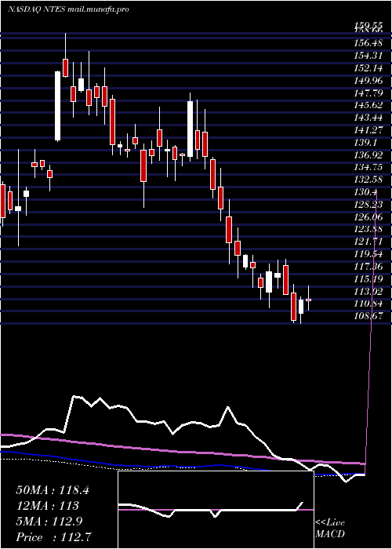The width and height of the screenshot is (392, 549).
Task: Click the Price : 112.7 reading
Action: click(54, 537)
